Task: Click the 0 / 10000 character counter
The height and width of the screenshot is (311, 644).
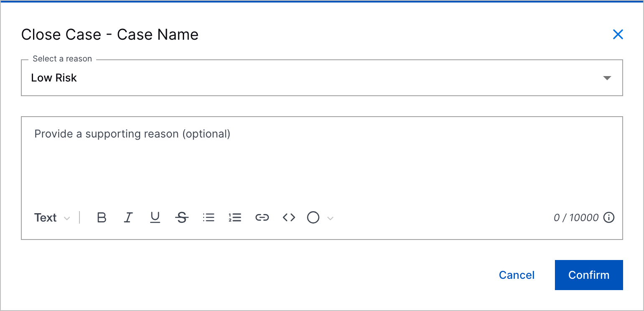Action: (x=576, y=218)
